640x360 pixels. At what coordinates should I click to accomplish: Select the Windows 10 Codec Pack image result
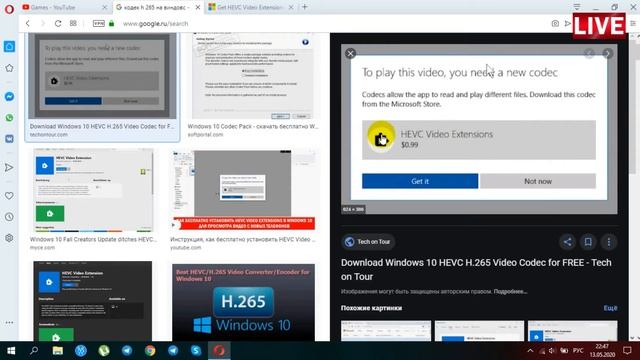point(253,76)
